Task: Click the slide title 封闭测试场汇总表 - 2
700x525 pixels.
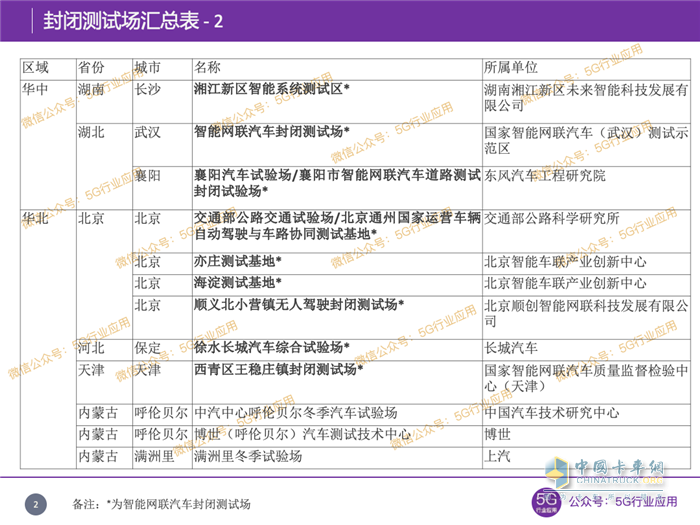Action: coord(133,21)
